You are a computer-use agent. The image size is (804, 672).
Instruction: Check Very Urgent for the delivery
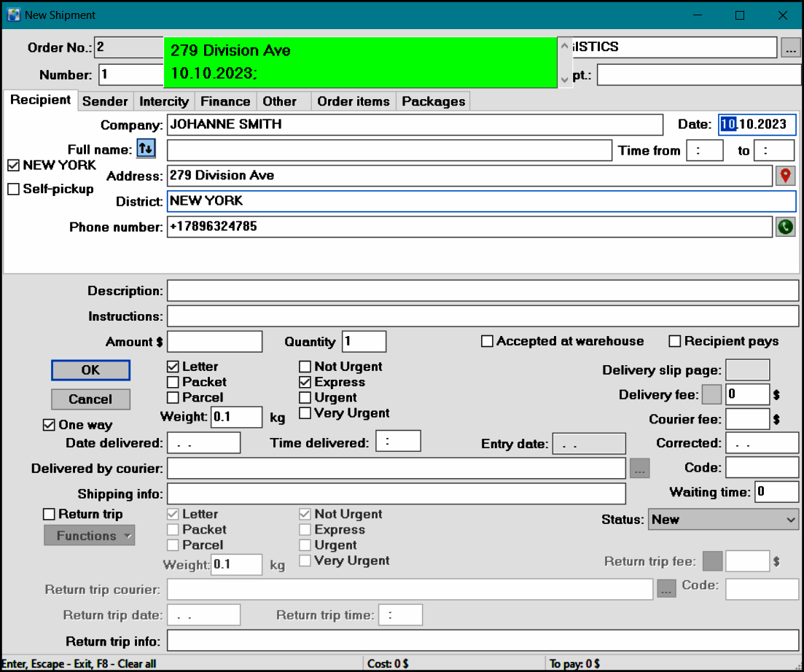click(x=305, y=413)
